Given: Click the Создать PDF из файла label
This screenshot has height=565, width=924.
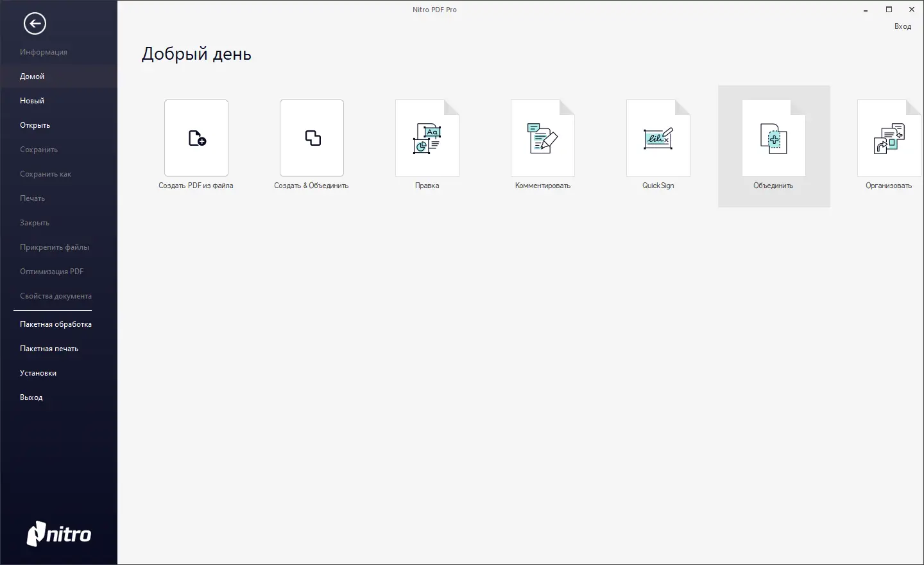Looking at the screenshot, I should (196, 186).
